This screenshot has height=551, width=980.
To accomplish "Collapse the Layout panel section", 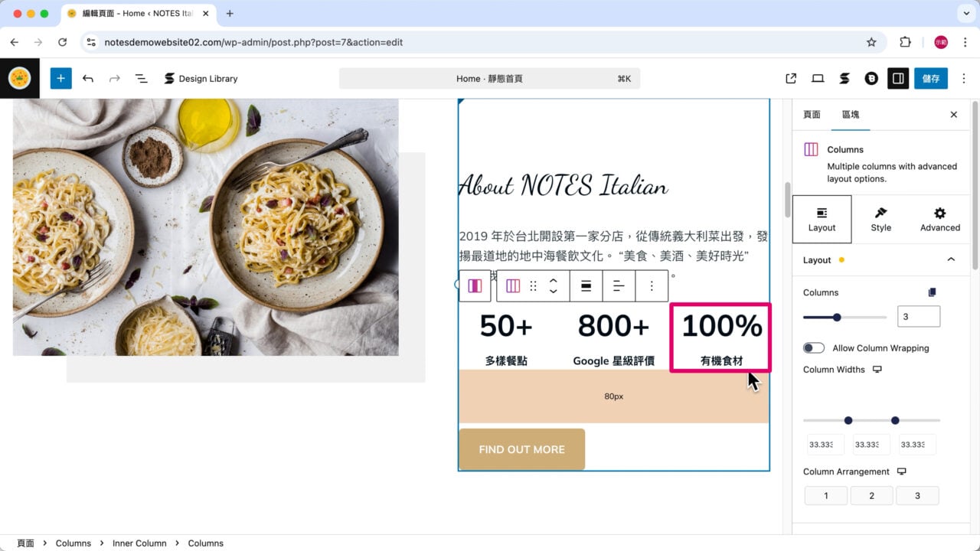I will coord(951,259).
